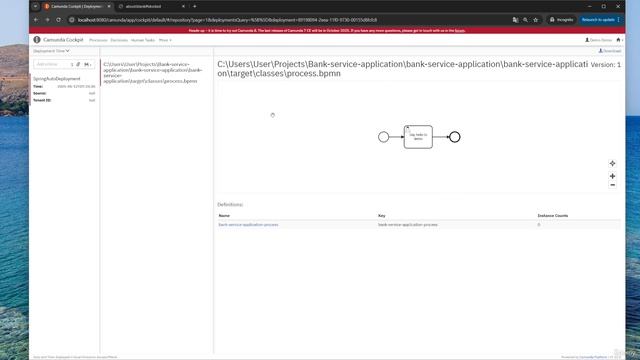Screen dimensions: 640x360
Task: Click the end event circle in diagram
Action: [x=455, y=137]
